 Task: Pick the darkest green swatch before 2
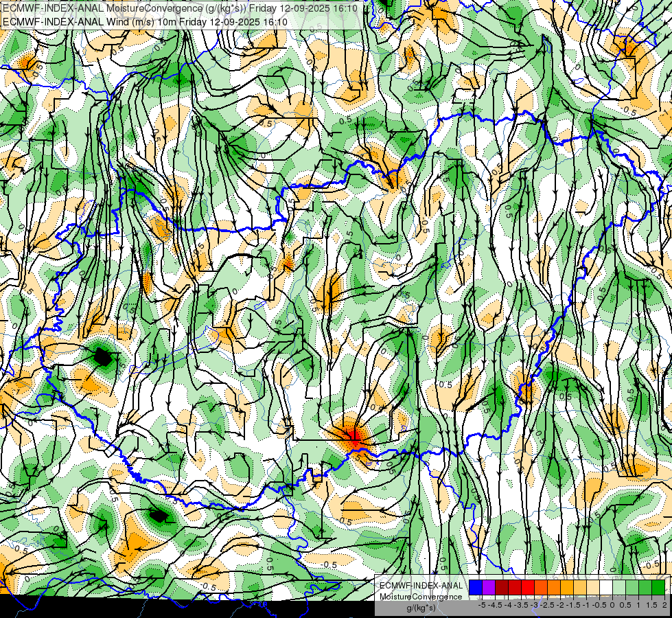pos(658,587)
